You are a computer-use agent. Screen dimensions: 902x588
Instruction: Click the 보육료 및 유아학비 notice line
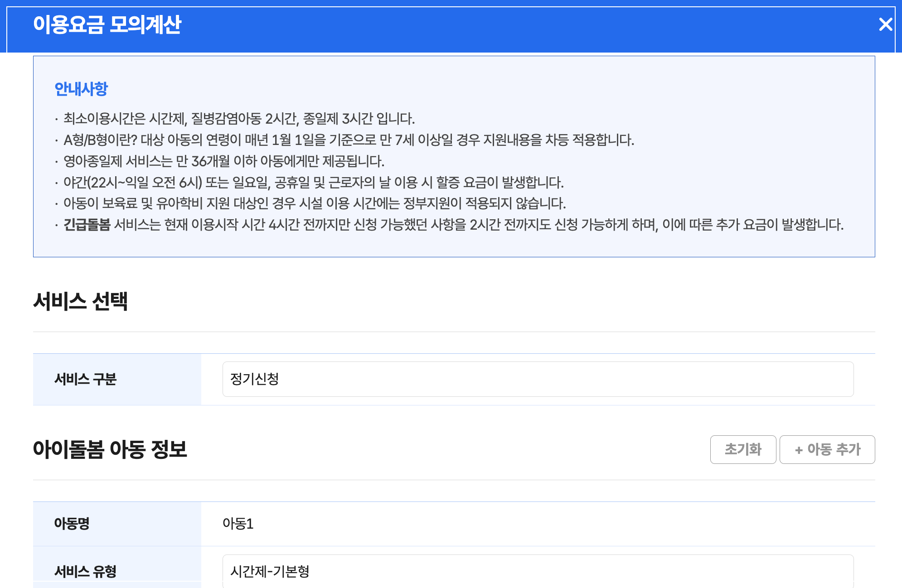coord(314,203)
